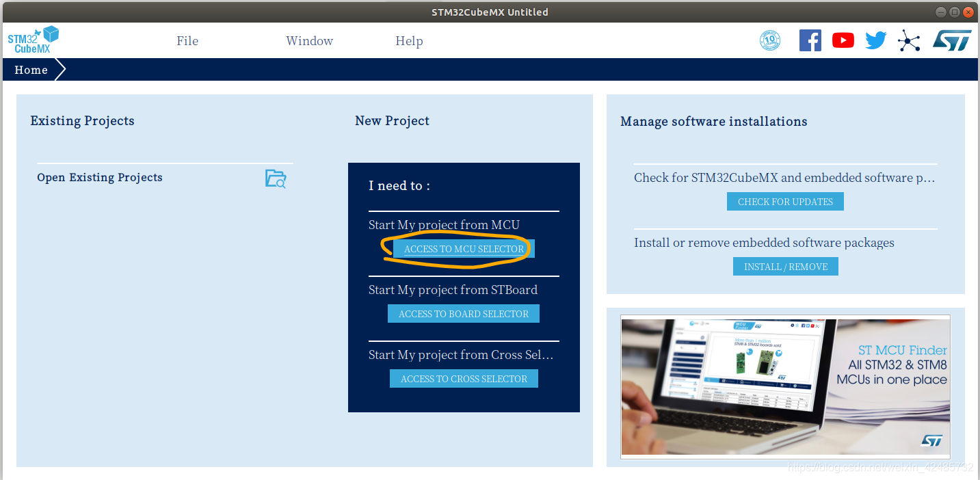The width and height of the screenshot is (980, 480).
Task: Click CHECK FOR UPDATES button
Action: click(785, 202)
